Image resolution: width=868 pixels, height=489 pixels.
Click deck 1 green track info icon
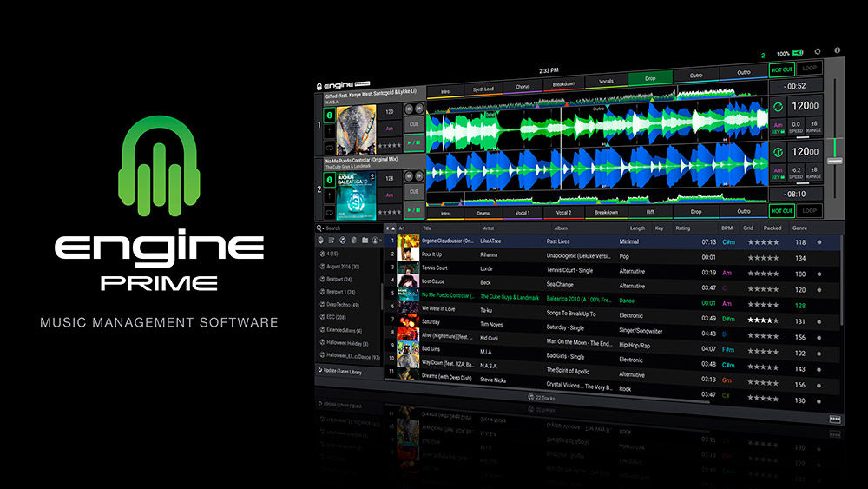pos(330,115)
